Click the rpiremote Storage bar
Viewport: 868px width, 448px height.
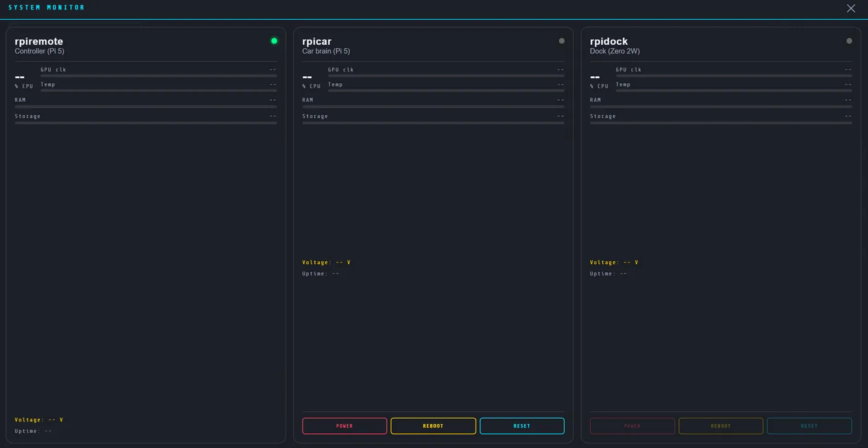click(x=146, y=123)
